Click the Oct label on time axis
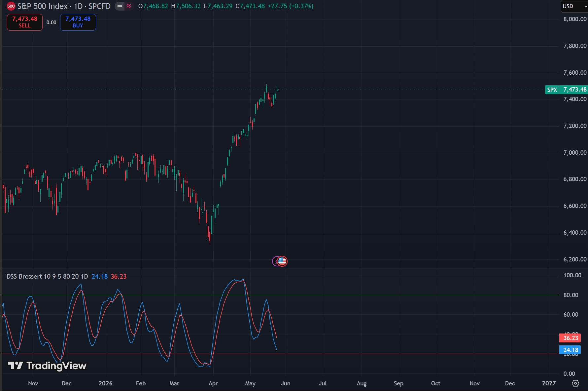588x391 pixels. 435,383
